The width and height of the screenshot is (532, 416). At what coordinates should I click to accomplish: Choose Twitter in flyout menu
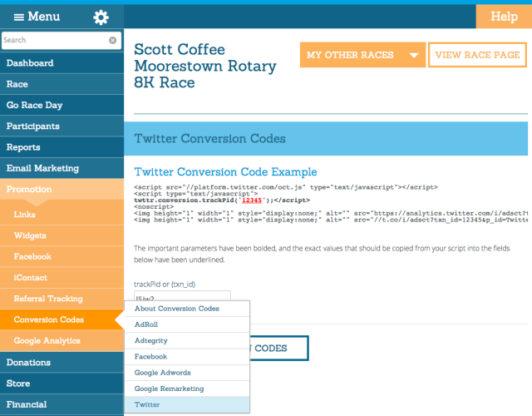click(x=187, y=404)
